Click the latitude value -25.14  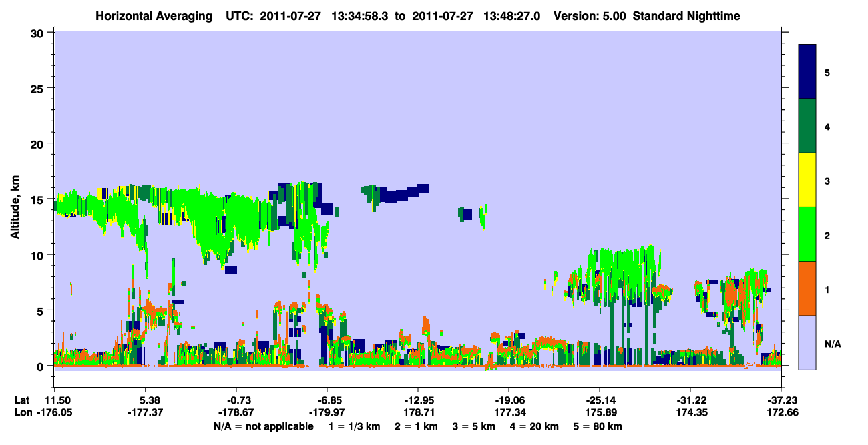point(599,400)
